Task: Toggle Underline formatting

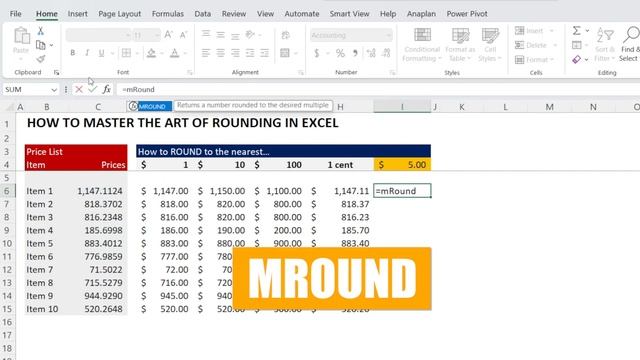Action: pos(102,53)
